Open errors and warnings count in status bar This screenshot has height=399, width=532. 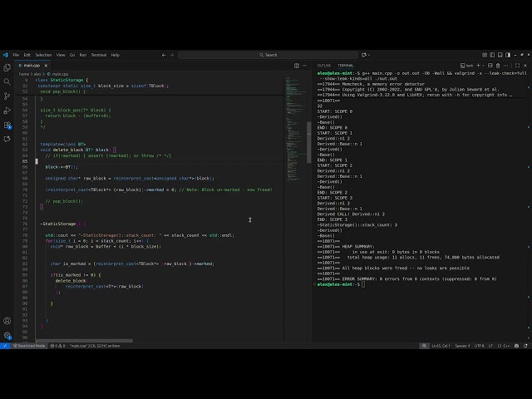[x=57, y=346]
